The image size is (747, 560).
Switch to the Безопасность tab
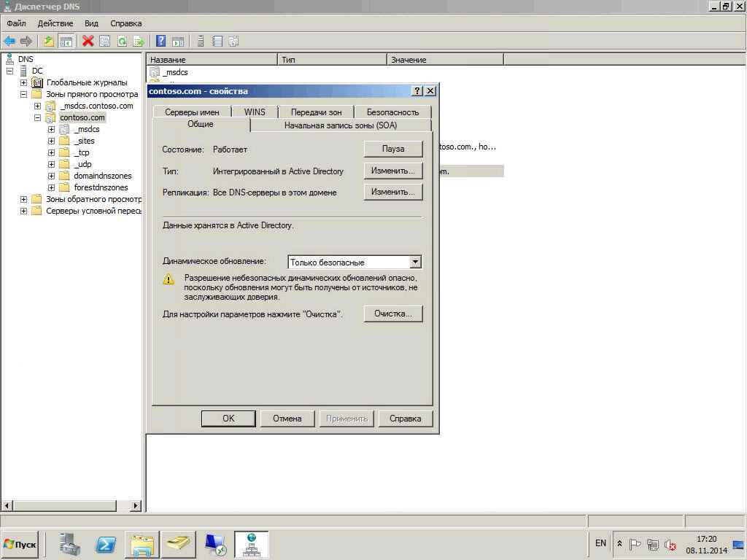pyautogui.click(x=392, y=112)
